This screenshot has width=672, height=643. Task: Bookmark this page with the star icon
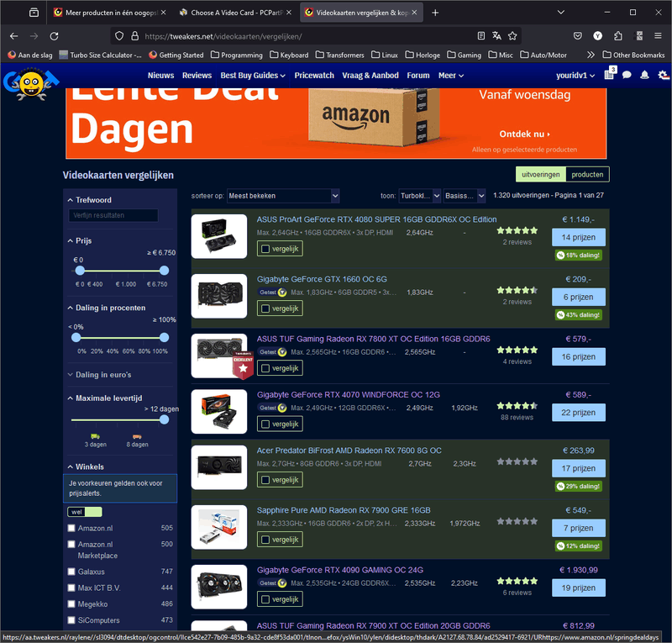pos(512,36)
